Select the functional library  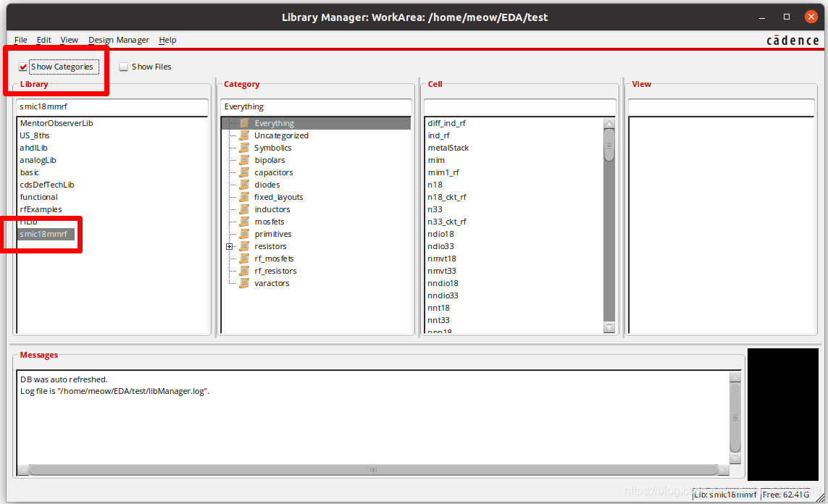coord(39,197)
